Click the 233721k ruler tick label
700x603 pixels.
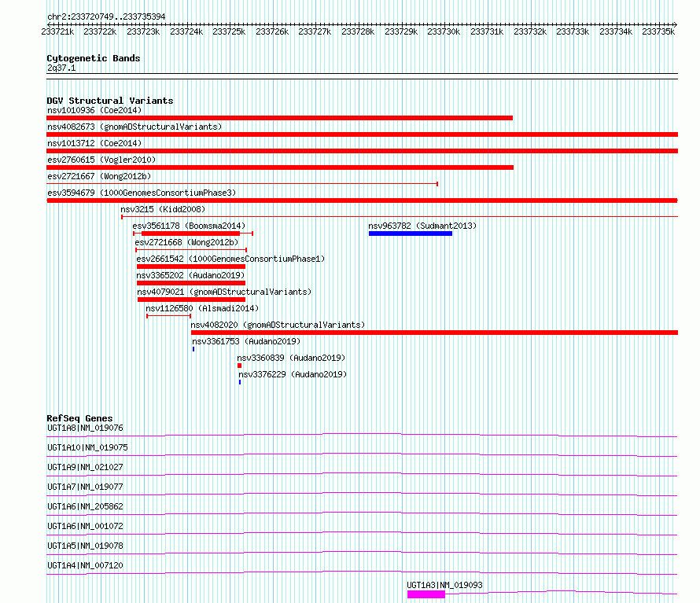(x=57, y=31)
